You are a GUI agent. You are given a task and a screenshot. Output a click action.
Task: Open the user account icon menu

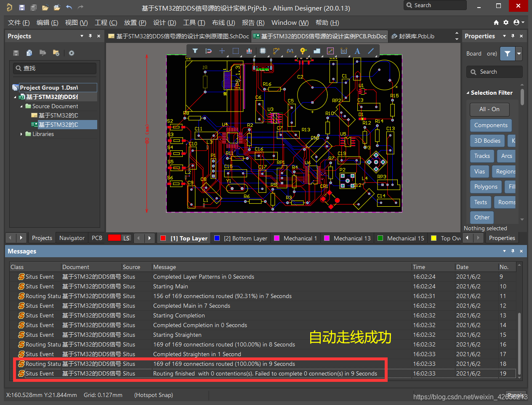pos(519,22)
